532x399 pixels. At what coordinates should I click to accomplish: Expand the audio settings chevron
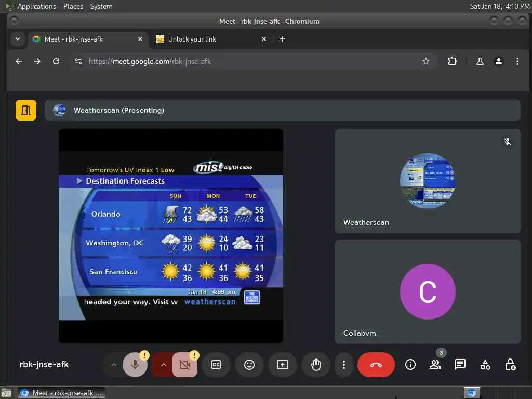tap(114, 365)
